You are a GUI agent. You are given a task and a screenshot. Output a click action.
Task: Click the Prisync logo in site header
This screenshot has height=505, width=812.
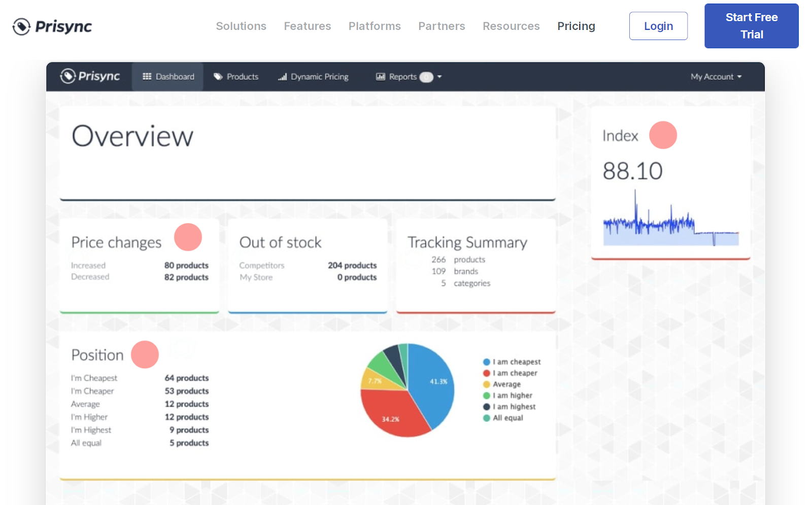[52, 26]
